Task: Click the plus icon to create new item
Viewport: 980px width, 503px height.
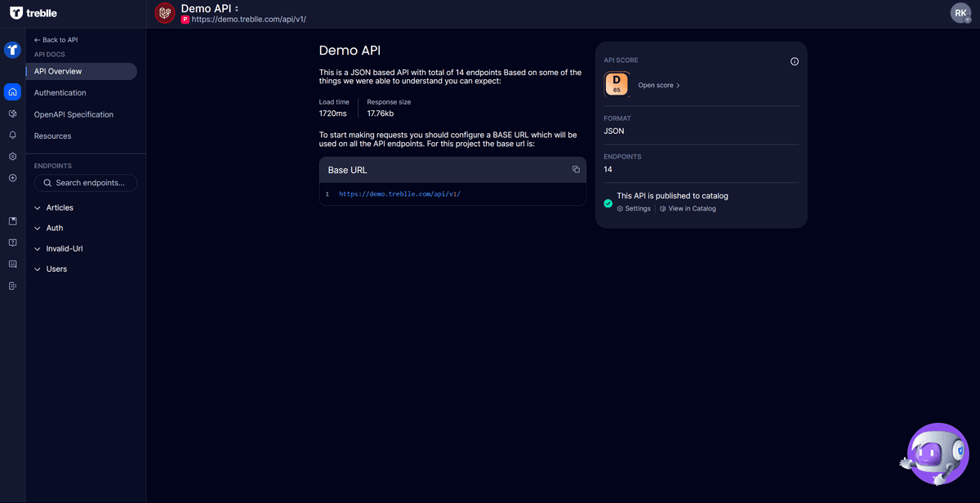Action: 12,178
